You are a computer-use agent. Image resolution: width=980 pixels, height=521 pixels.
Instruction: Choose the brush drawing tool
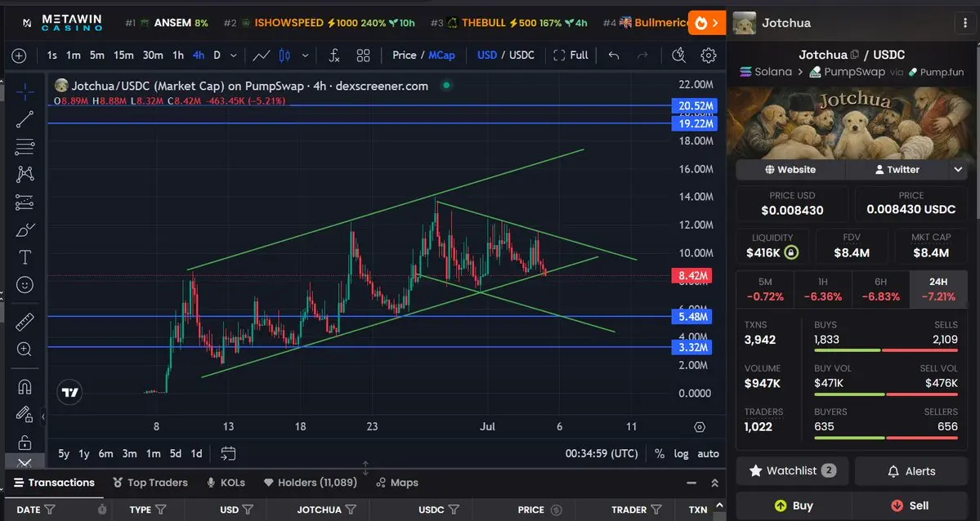(x=25, y=230)
